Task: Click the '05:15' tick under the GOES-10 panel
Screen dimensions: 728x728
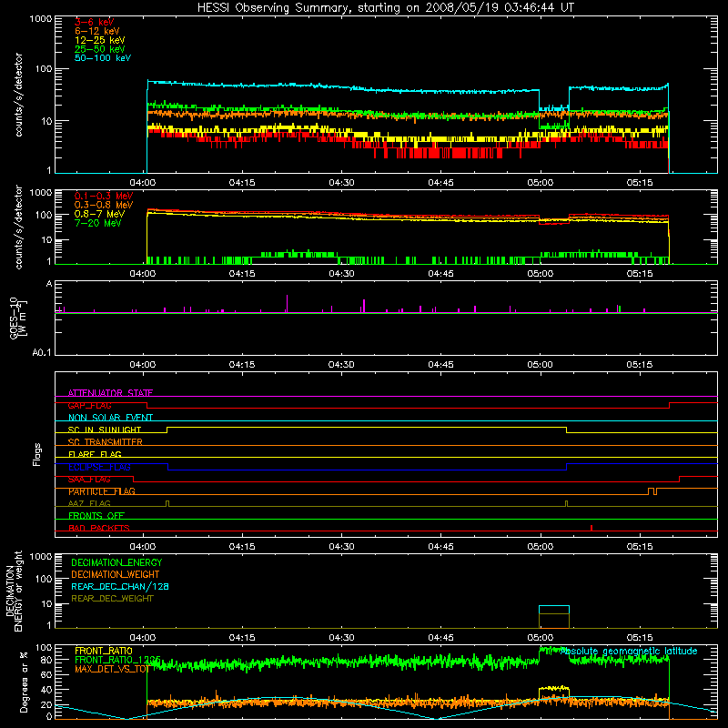Action: tap(640, 365)
